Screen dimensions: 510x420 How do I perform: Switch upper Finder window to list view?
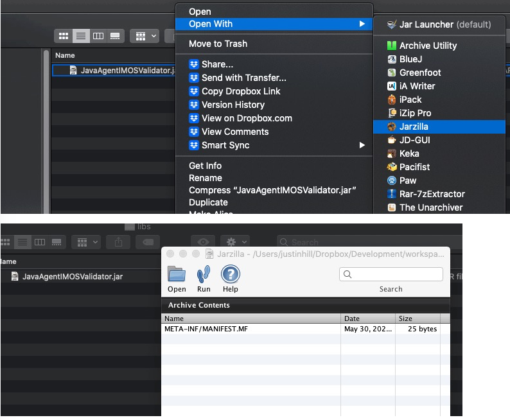(x=81, y=36)
